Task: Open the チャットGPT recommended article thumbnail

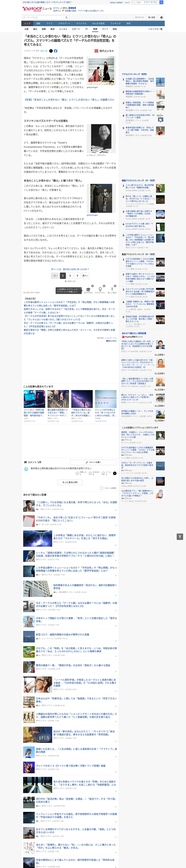Action: 105,399
